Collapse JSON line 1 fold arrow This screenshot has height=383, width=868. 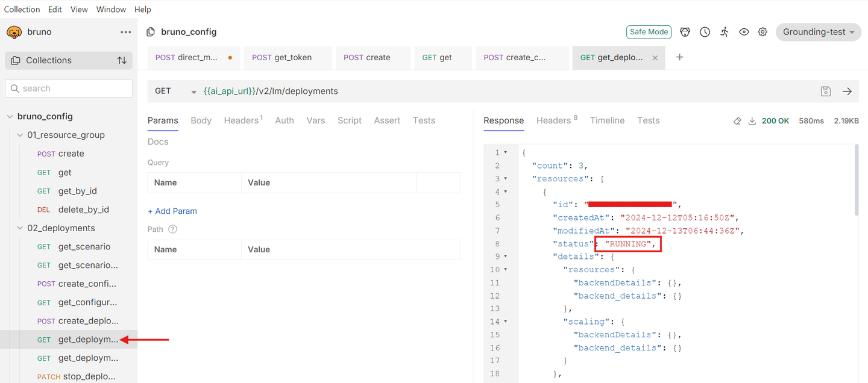tap(505, 153)
